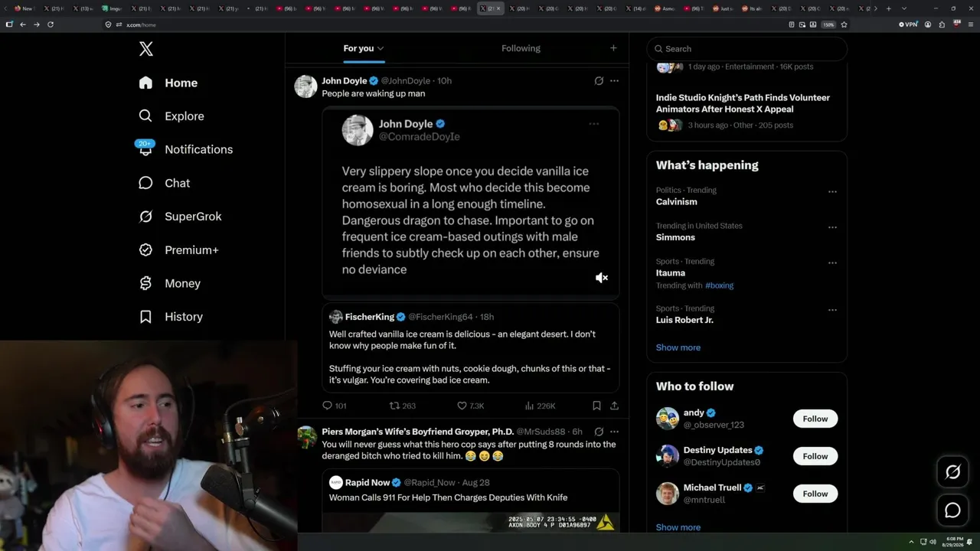
Task: Open more options on John Doyle's post
Action: [614, 80]
